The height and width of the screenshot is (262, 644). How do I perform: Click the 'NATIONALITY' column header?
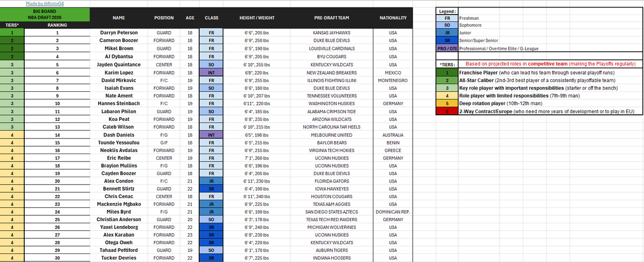[x=393, y=18]
